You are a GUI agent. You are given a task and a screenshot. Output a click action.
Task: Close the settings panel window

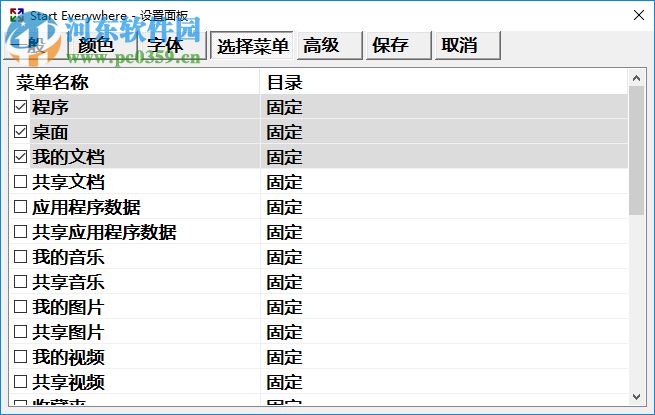point(639,15)
